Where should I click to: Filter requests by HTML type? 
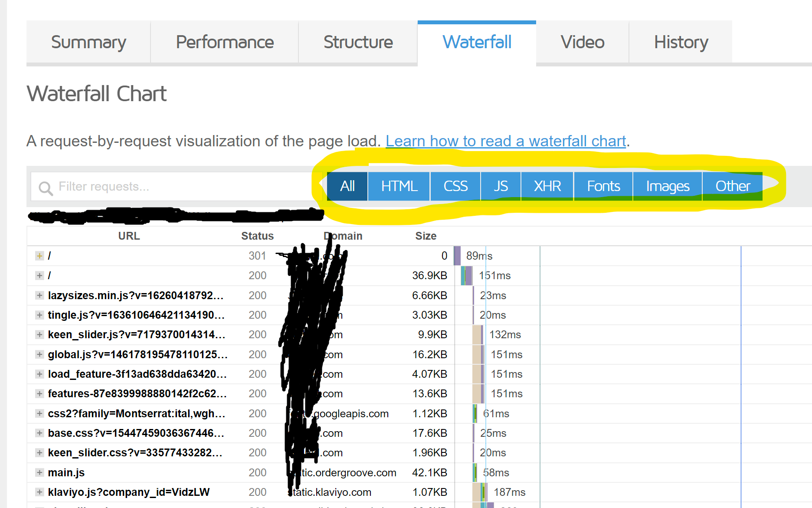399,186
